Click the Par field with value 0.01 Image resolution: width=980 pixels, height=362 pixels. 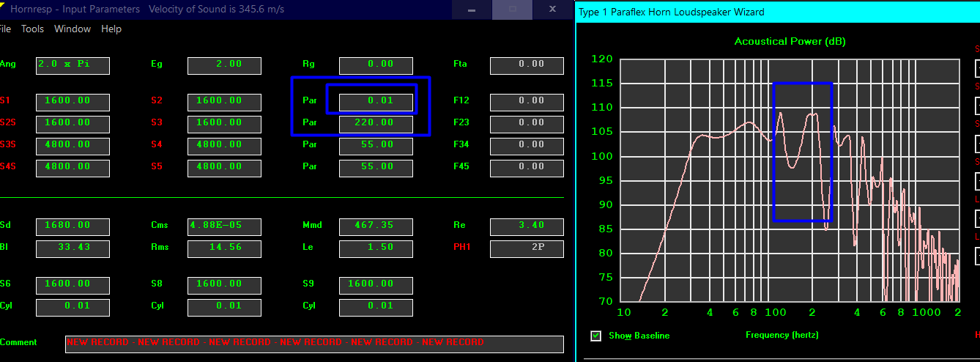376,102
